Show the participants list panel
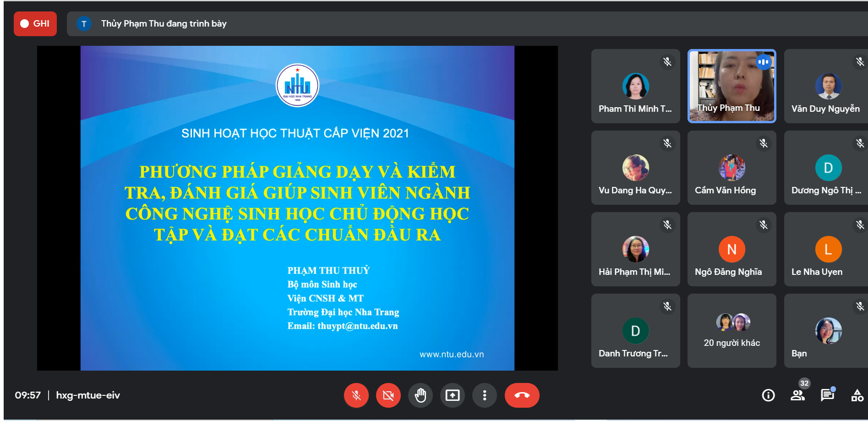 click(797, 395)
